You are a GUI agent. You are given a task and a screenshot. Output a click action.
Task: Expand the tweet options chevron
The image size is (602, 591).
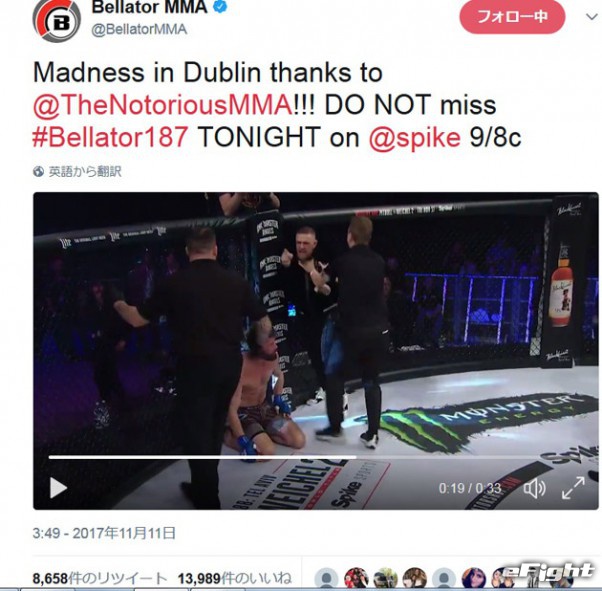tap(591, 17)
